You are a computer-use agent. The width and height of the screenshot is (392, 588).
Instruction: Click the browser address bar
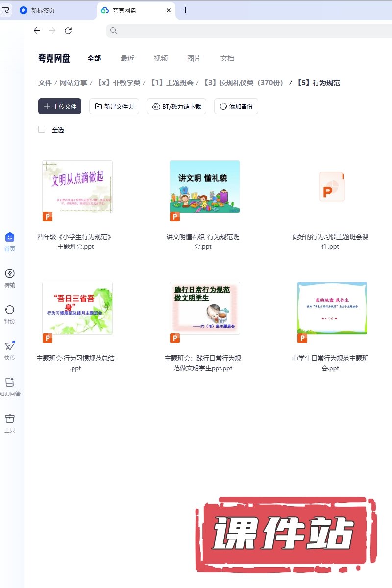click(245, 31)
